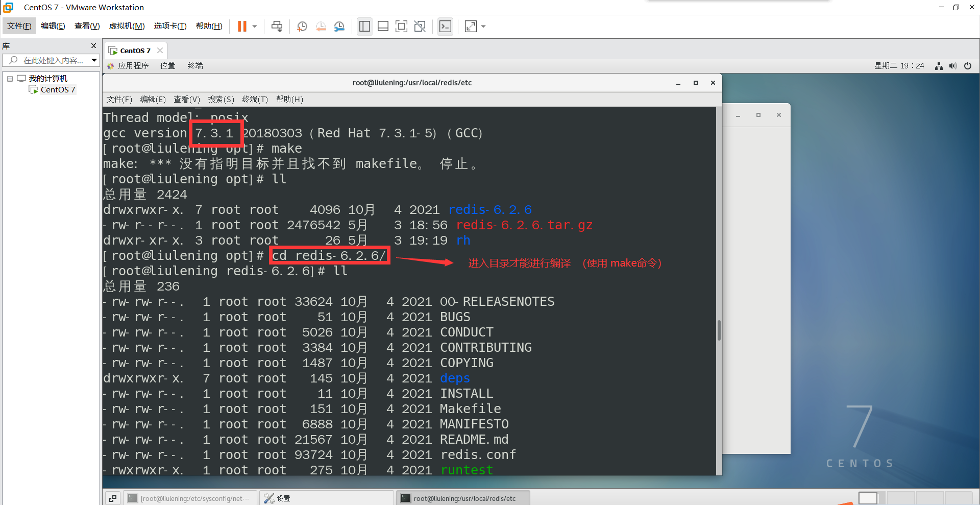This screenshot has height=505, width=980.
Task: Open terminal 文件(F) menu
Action: coord(119,99)
